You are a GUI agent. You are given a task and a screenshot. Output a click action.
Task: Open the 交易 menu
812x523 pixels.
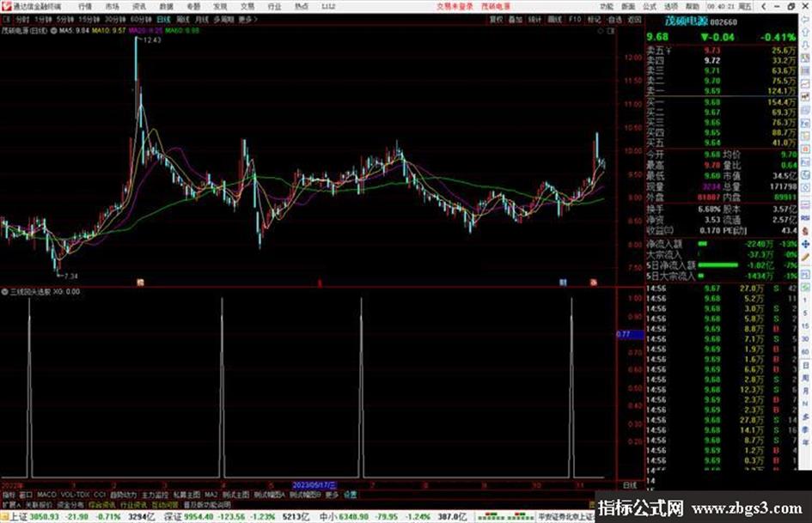[247, 6]
